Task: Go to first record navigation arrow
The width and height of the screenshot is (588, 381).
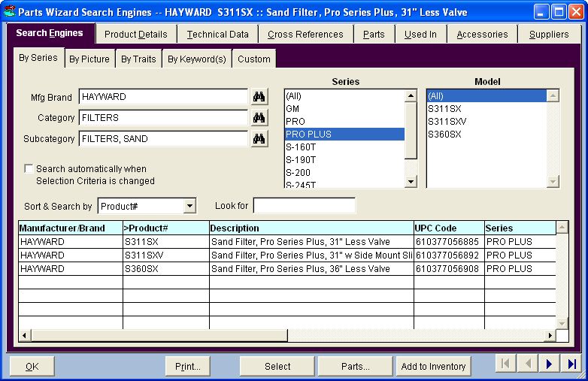Action: coord(505,364)
